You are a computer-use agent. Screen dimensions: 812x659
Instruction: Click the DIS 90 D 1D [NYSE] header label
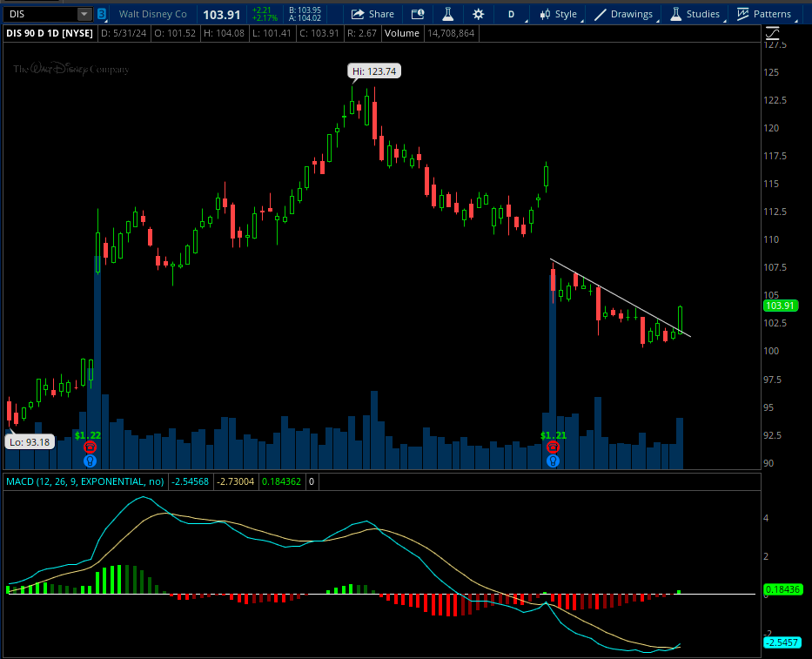(50, 33)
